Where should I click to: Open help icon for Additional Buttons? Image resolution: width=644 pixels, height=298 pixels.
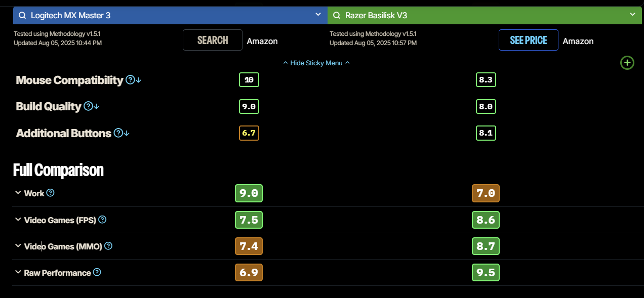pos(118,133)
